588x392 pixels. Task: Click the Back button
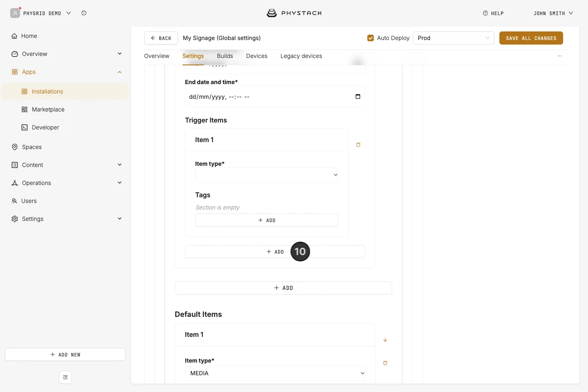(161, 38)
